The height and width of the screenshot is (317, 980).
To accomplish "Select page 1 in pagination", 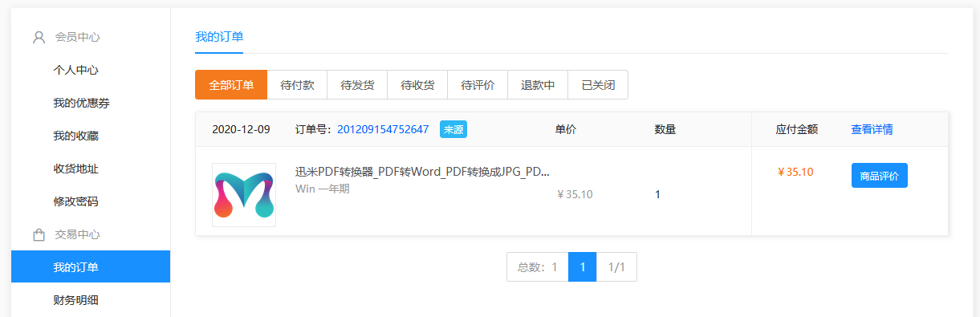I will 582,267.
